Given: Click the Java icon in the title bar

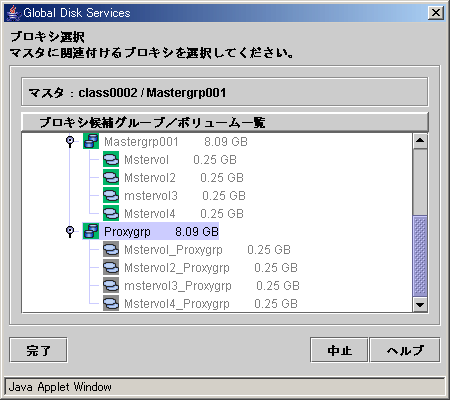Looking at the screenshot, I should [x=13, y=13].
